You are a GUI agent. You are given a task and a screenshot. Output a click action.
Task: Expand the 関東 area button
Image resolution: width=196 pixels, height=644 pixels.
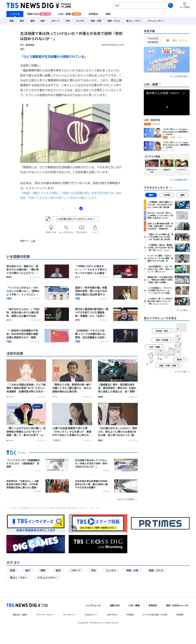coord(180,360)
